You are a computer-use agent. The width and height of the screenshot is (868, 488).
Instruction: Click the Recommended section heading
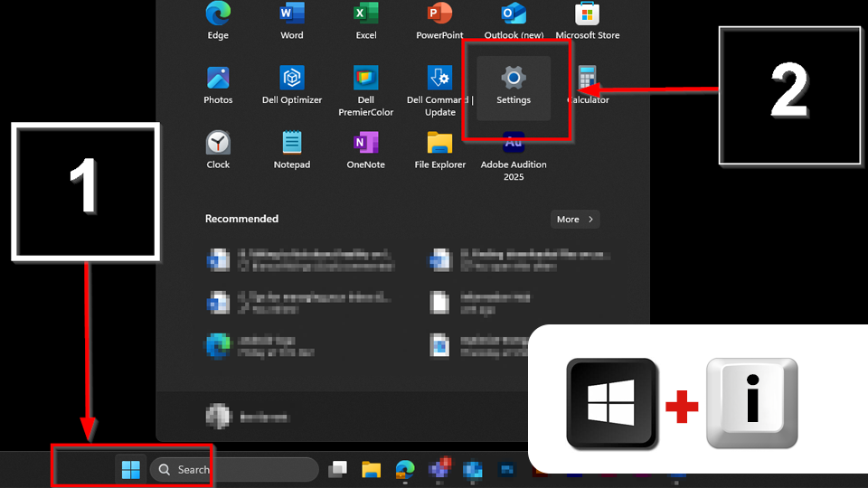pos(242,219)
